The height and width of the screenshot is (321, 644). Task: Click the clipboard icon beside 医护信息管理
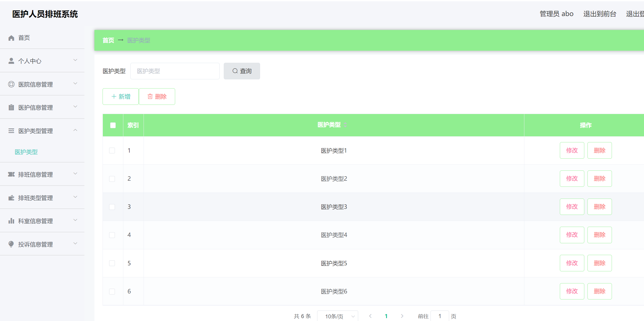tap(11, 107)
